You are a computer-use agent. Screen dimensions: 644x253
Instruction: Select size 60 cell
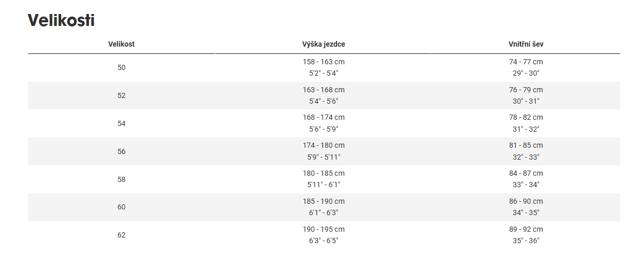pos(122,207)
